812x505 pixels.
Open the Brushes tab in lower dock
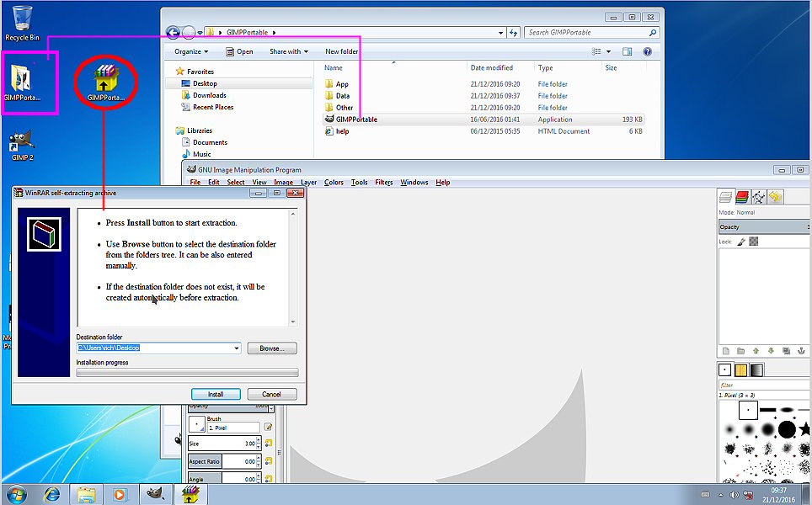[725, 370]
